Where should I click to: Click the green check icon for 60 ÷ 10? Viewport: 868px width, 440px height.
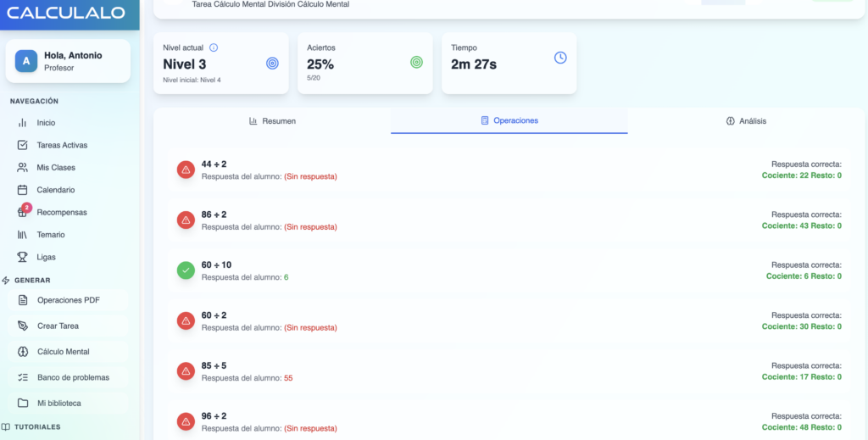tap(186, 270)
